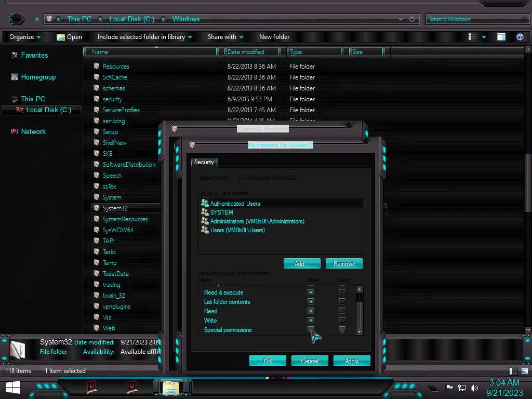Viewport: 532px width, 399px height.
Task: Sort by the Name column header
Action: 151,52
